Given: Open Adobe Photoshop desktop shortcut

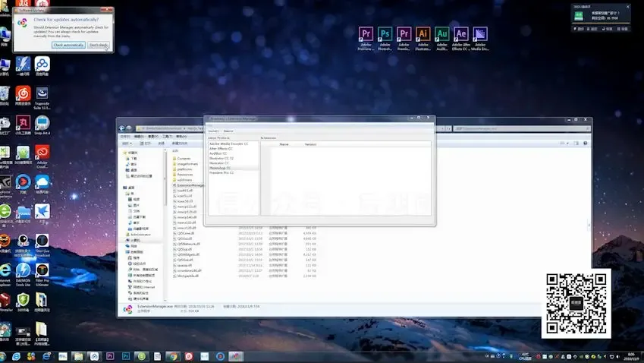Looking at the screenshot, I should 385,39.
